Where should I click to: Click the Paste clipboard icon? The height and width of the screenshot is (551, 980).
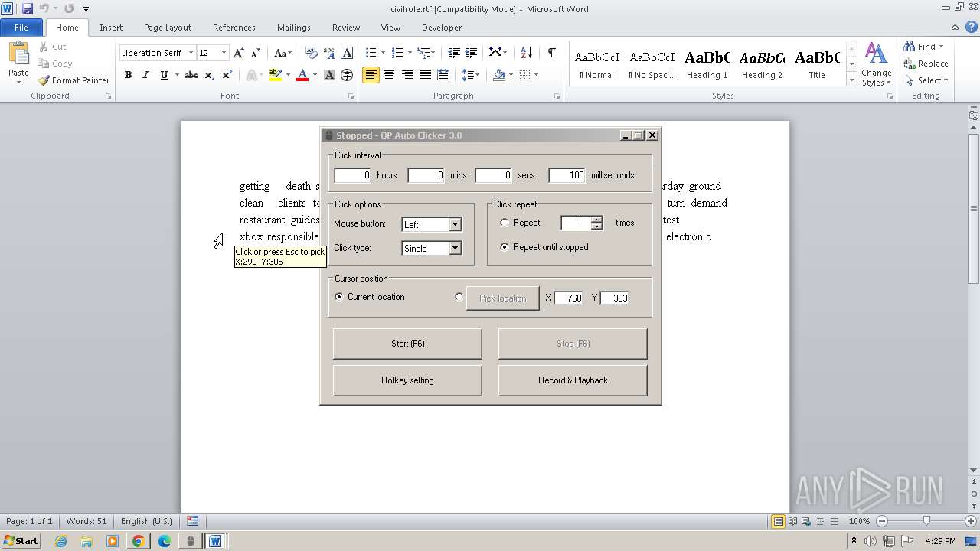click(x=18, y=54)
